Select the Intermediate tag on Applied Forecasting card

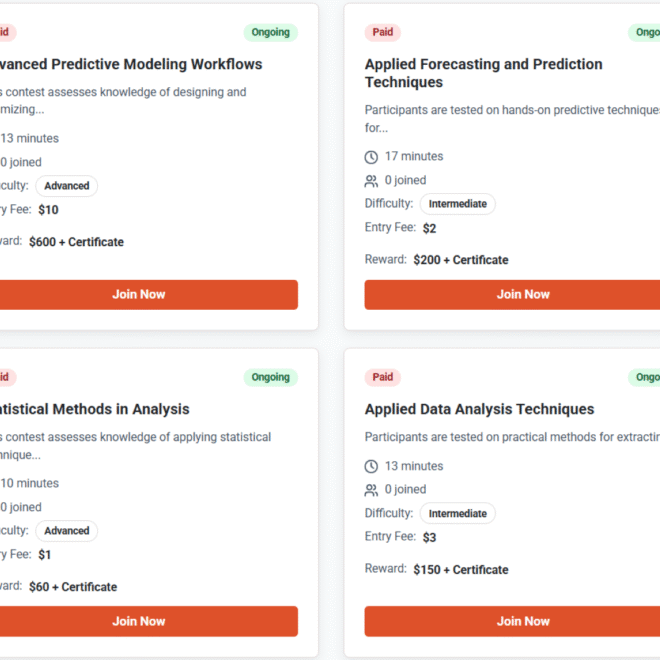pyautogui.click(x=457, y=204)
